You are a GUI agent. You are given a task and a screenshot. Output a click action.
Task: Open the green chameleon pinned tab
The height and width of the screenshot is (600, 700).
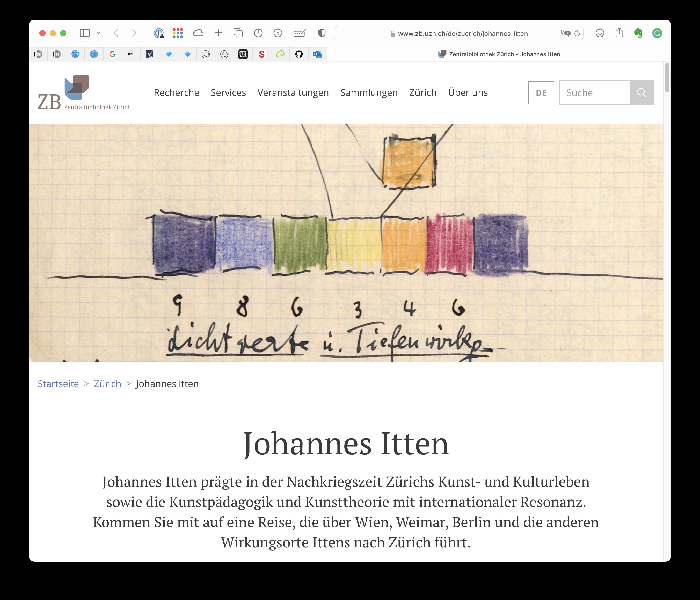pos(280,54)
